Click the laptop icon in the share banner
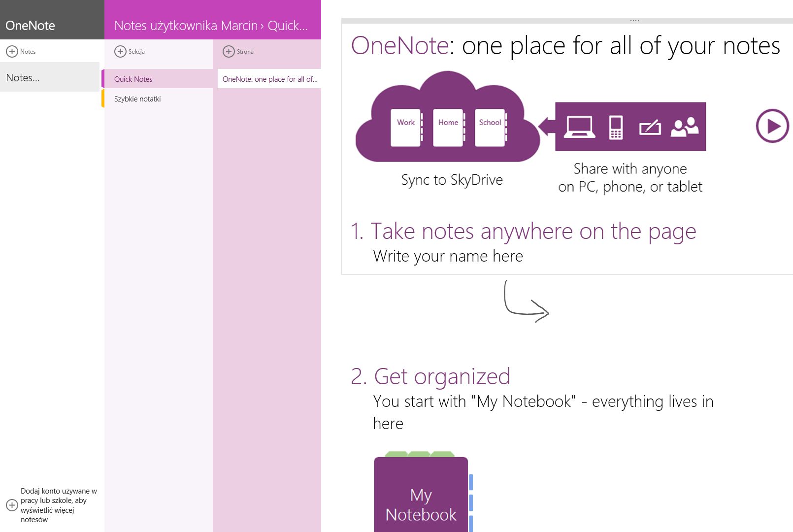This screenshot has height=532, width=793. (579, 127)
